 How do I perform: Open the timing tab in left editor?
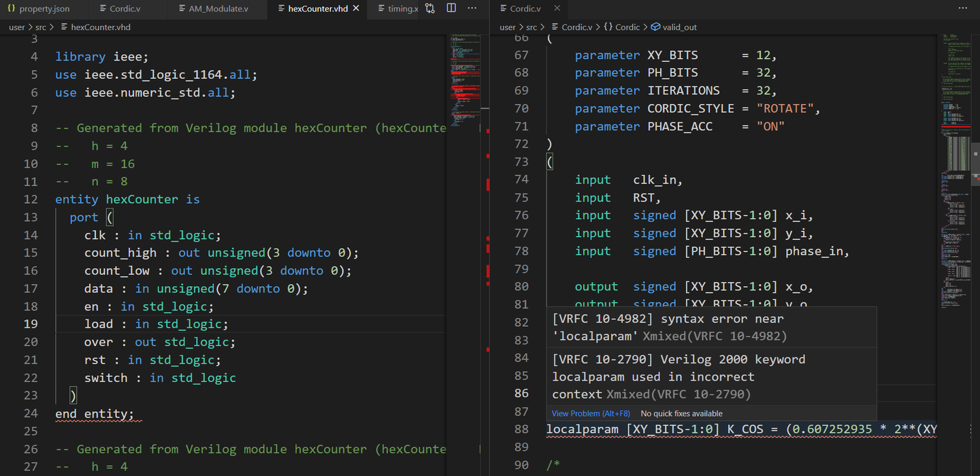pos(393,9)
